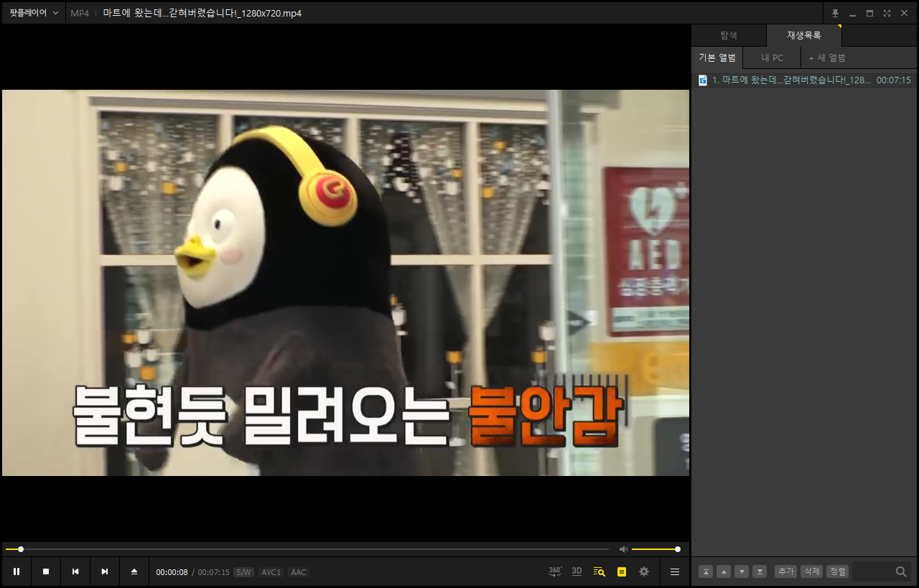Adjust the yellow volume slider
This screenshot has height=588, width=919.
coord(655,549)
